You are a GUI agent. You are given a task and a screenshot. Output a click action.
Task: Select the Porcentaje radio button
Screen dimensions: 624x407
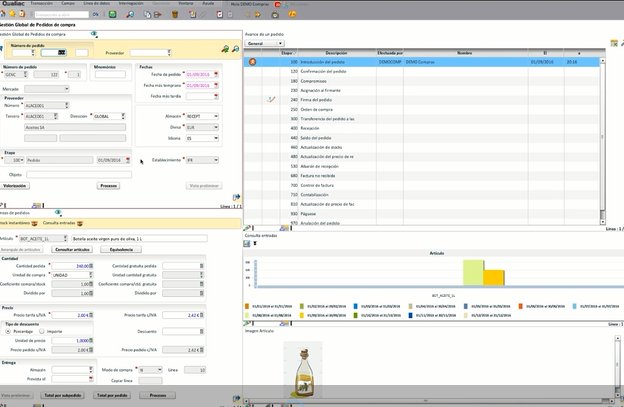(8, 331)
